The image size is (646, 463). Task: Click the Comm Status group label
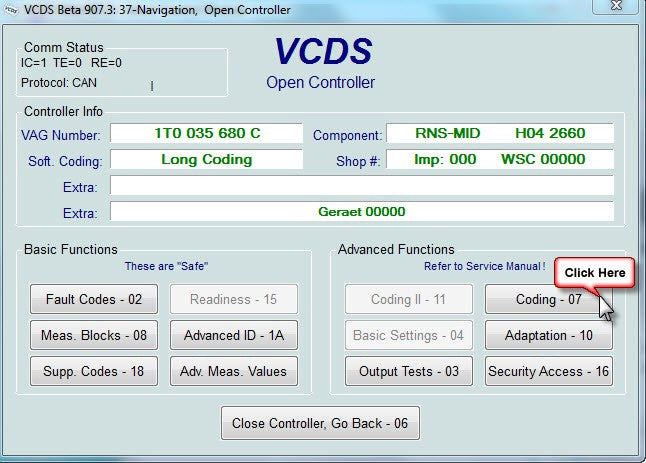coord(64,47)
